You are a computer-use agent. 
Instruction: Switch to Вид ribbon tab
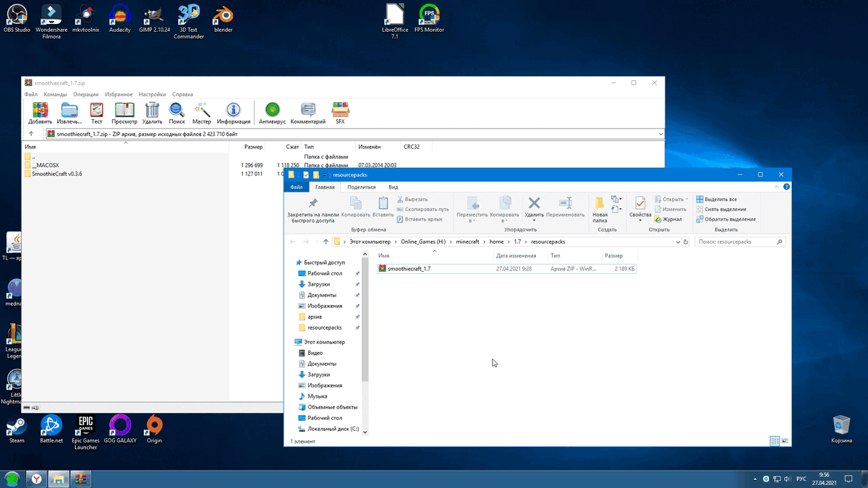click(393, 187)
